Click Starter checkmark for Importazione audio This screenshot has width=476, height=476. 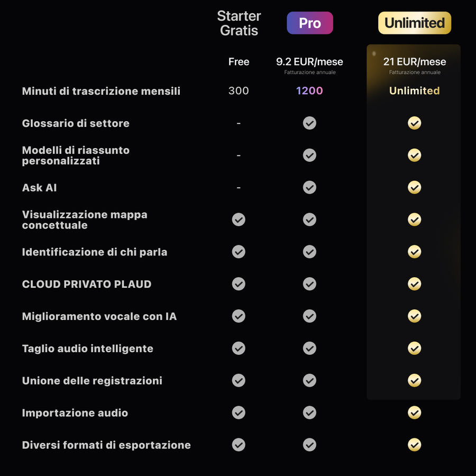coord(239,413)
